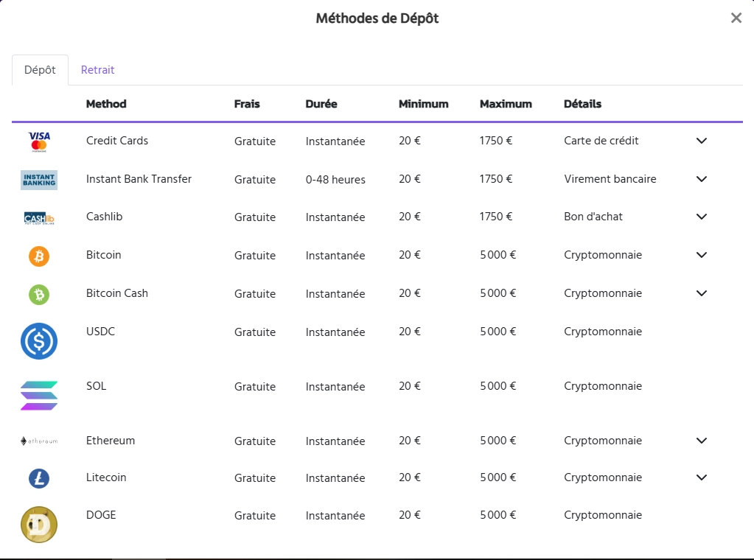
Task: Click the Solana SOL logo
Action: (x=39, y=396)
